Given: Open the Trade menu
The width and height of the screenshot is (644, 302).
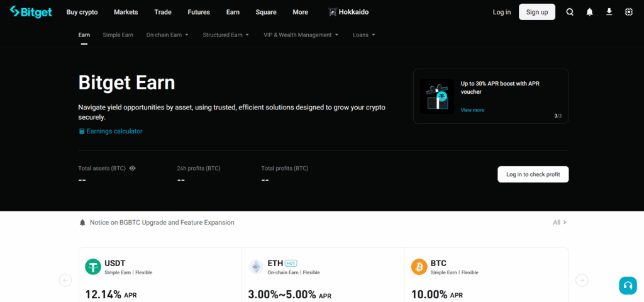Looking at the screenshot, I should point(163,13).
